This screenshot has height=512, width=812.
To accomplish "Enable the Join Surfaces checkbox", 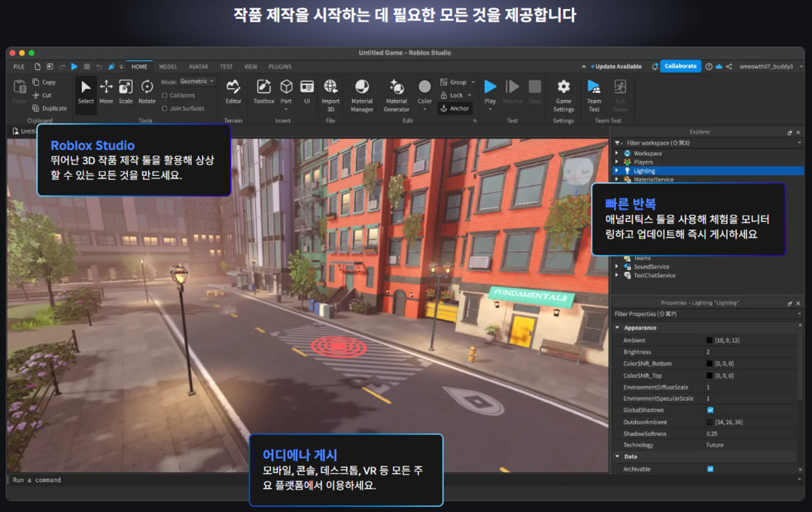I will 165,108.
